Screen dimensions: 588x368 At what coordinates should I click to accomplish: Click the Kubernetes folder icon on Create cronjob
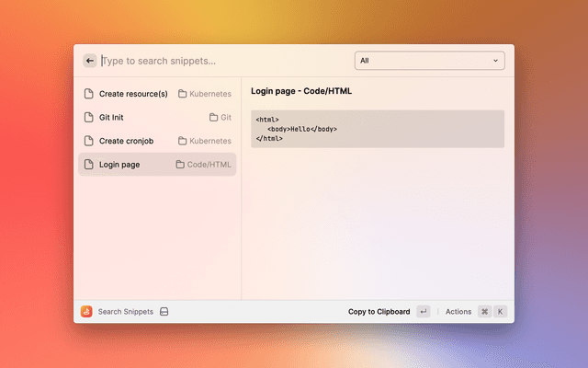[x=183, y=141]
